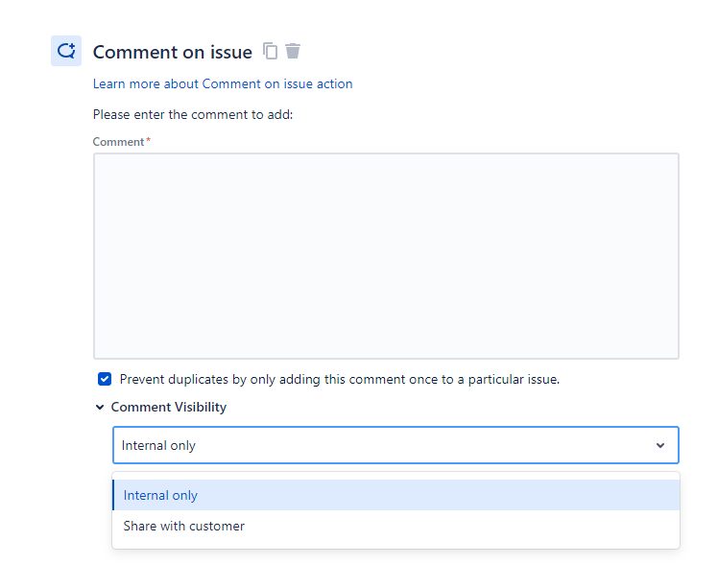Click the red required asterisk beside Comment
This screenshot has height=588, width=718.
(x=148, y=141)
